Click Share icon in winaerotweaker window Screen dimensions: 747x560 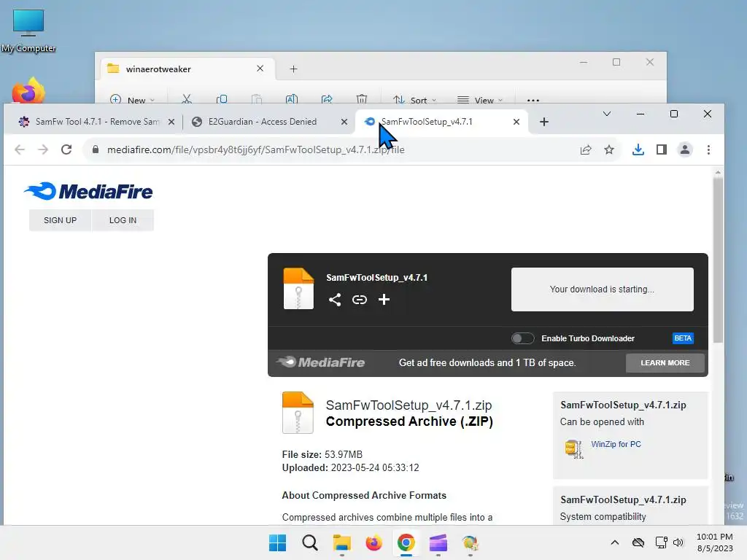[x=327, y=99]
